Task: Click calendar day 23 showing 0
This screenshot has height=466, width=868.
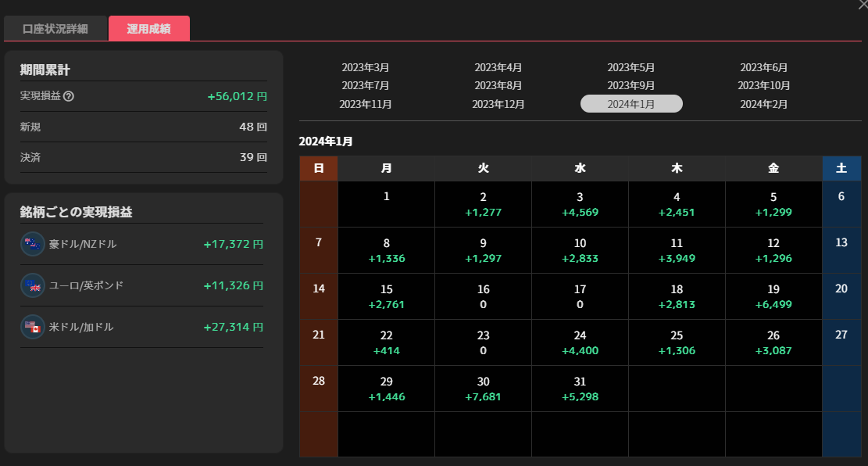Action: [x=484, y=342]
